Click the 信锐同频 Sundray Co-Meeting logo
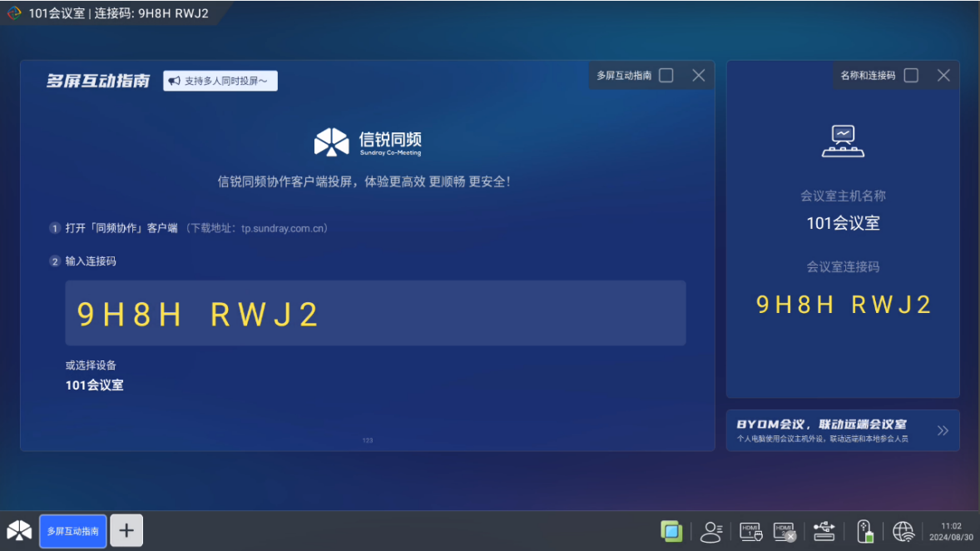Image resolution: width=980 pixels, height=551 pixels. click(368, 142)
